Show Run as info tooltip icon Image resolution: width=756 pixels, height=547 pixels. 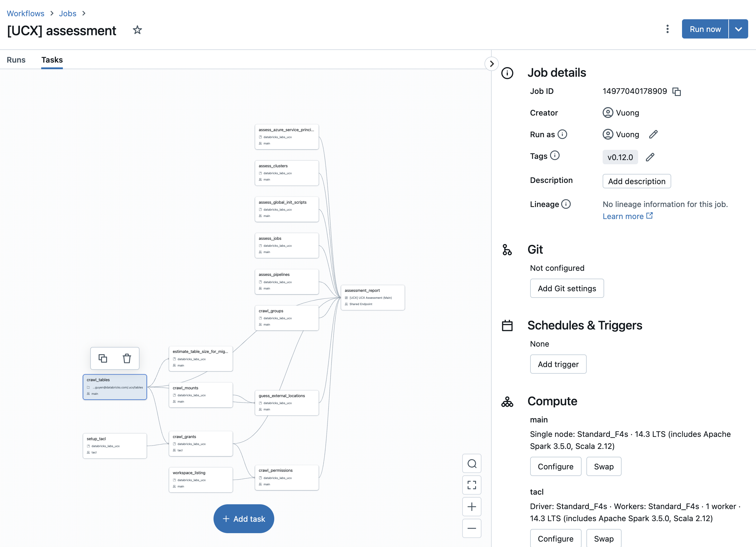point(562,134)
